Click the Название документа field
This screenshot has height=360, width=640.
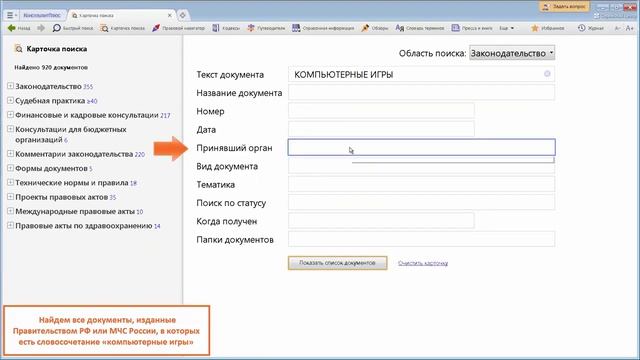421,93
